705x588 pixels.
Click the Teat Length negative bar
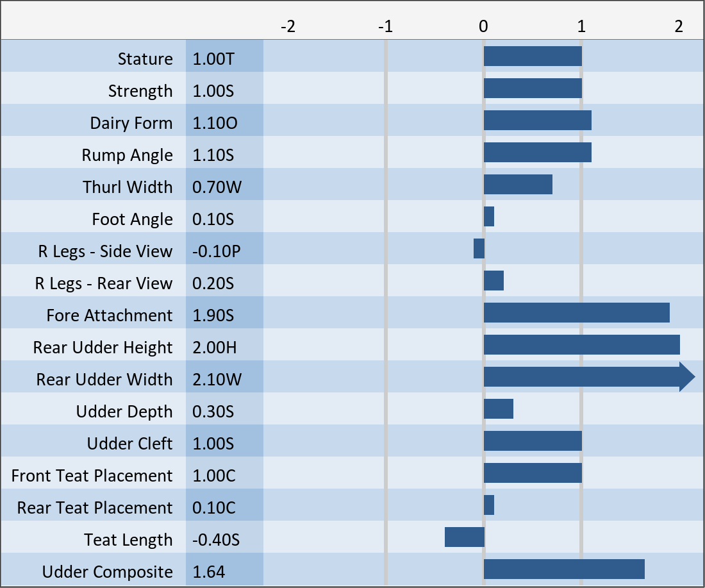tap(464, 537)
